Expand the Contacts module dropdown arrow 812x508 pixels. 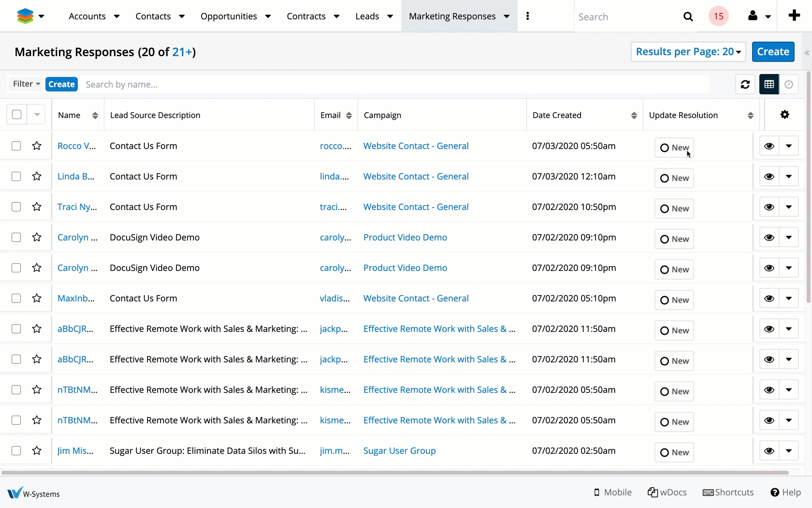(x=182, y=16)
